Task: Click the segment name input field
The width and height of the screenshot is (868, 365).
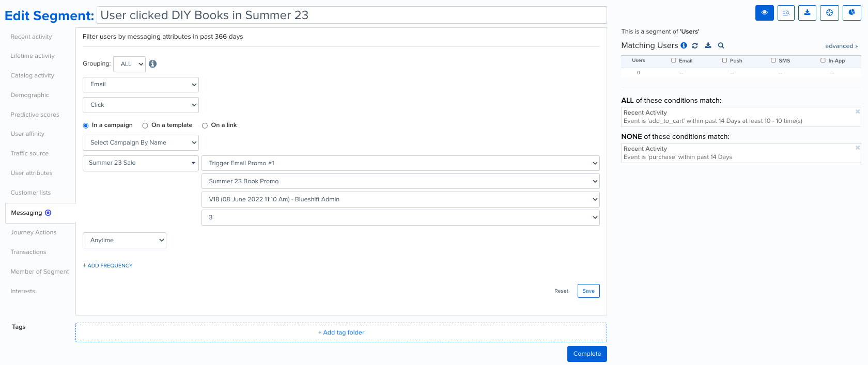Action: [352, 15]
